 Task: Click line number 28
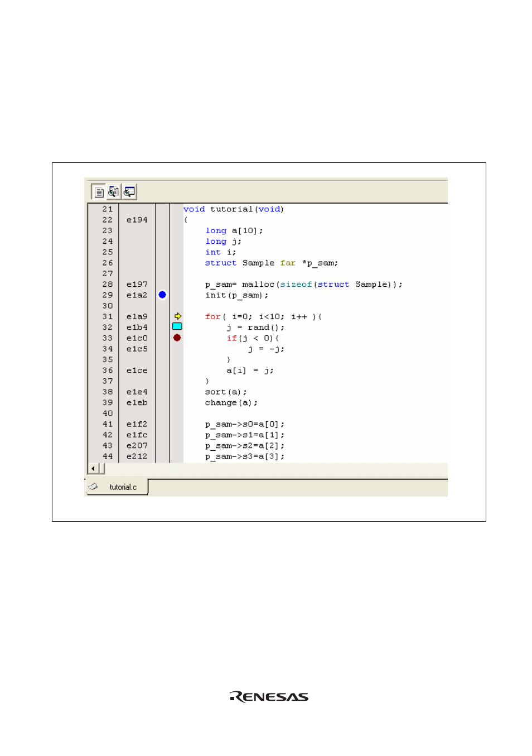click(x=108, y=285)
